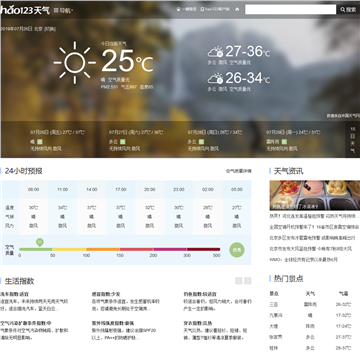Click the cloudy icon beside 27-36℃
360x360 pixels.
215,52
